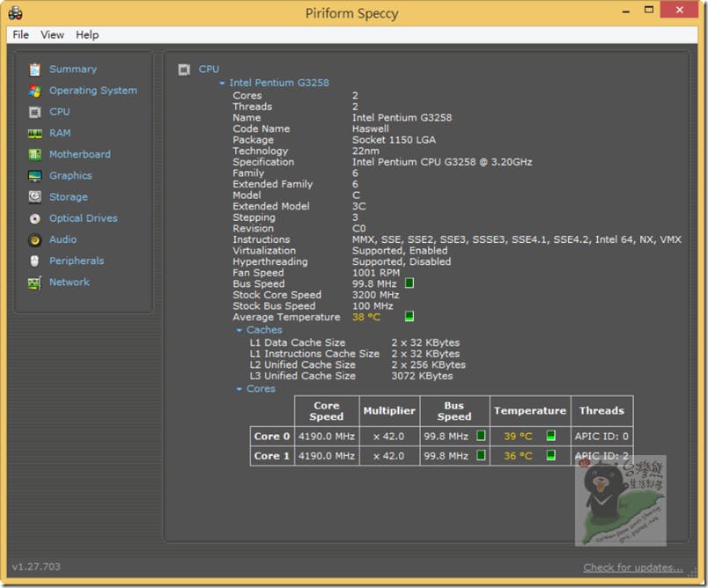
Task: Click the Caches tree label
Action: coord(264,330)
